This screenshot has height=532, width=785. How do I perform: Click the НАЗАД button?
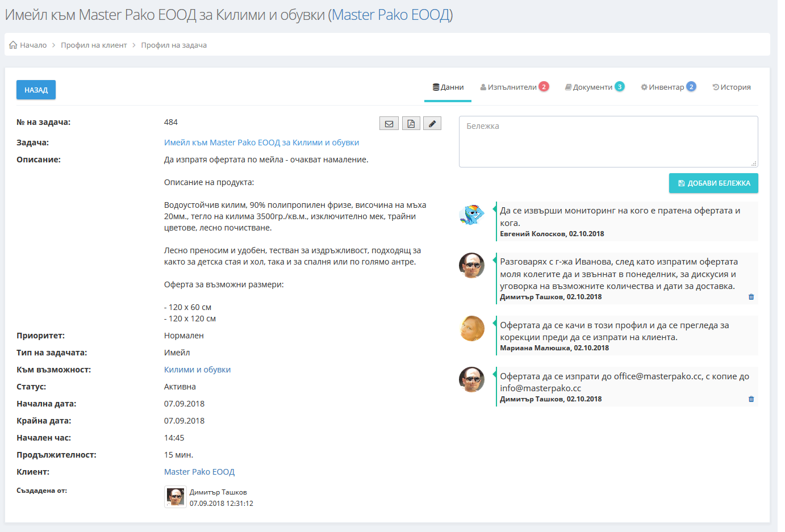click(36, 90)
